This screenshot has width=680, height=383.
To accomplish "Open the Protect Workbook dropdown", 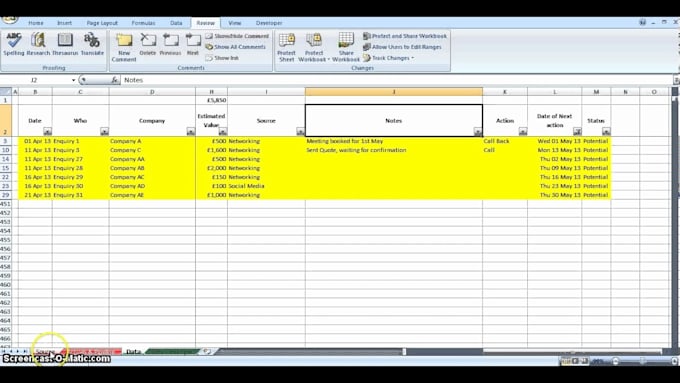I will (314, 47).
